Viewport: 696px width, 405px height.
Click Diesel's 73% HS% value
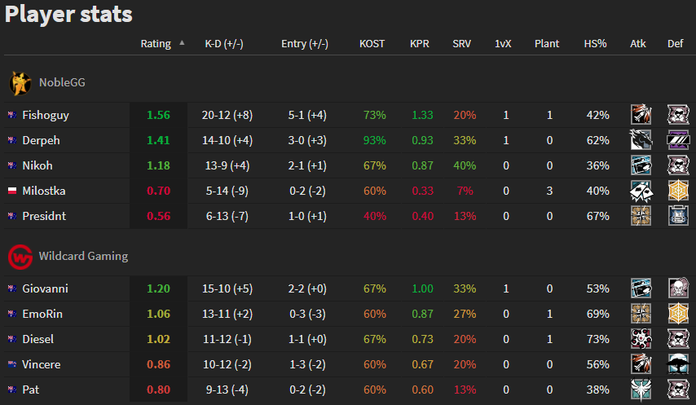coord(598,339)
